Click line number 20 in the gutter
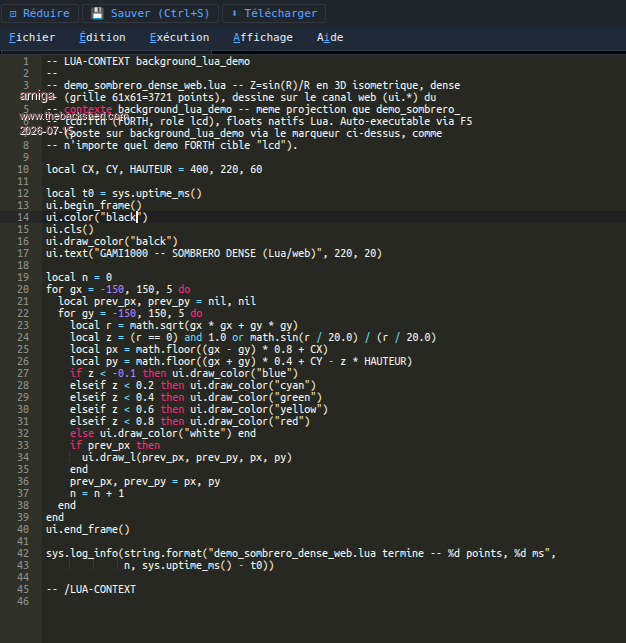626x643 pixels. pyautogui.click(x=23, y=290)
